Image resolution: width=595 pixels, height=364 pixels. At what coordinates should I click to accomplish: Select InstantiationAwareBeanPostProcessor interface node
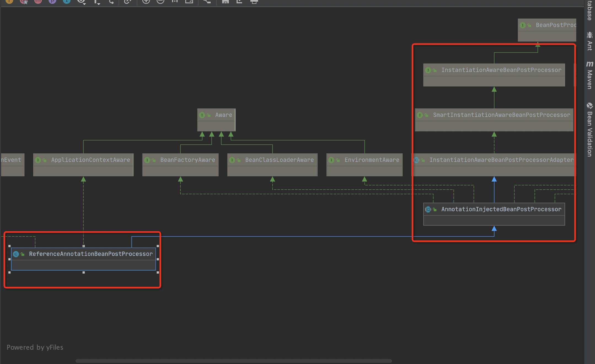click(494, 75)
